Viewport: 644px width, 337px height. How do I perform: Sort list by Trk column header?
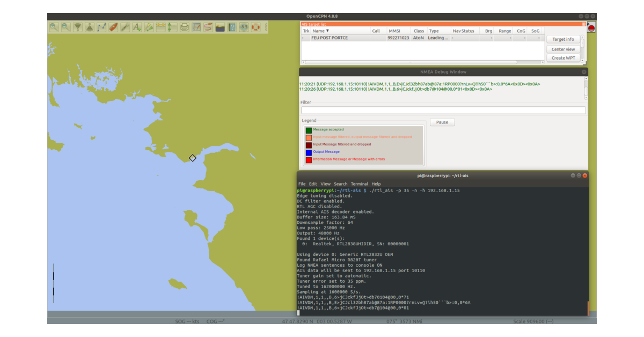(x=306, y=31)
